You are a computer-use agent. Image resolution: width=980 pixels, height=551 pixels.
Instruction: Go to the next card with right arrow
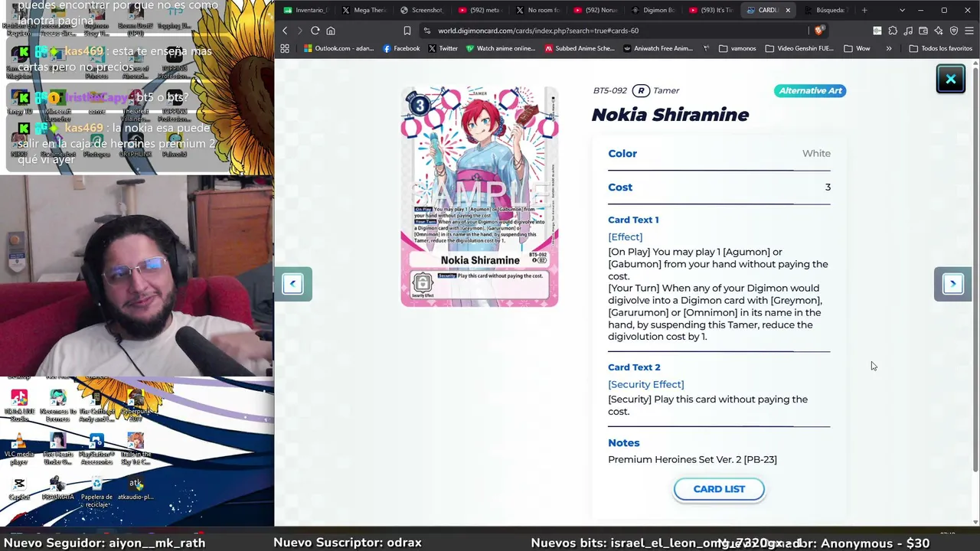[x=952, y=284]
